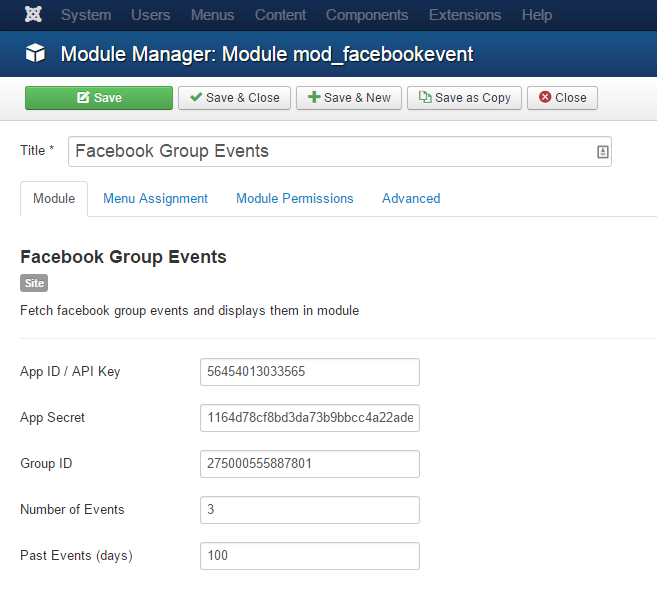
Task: Click the module description text
Action: point(189,311)
